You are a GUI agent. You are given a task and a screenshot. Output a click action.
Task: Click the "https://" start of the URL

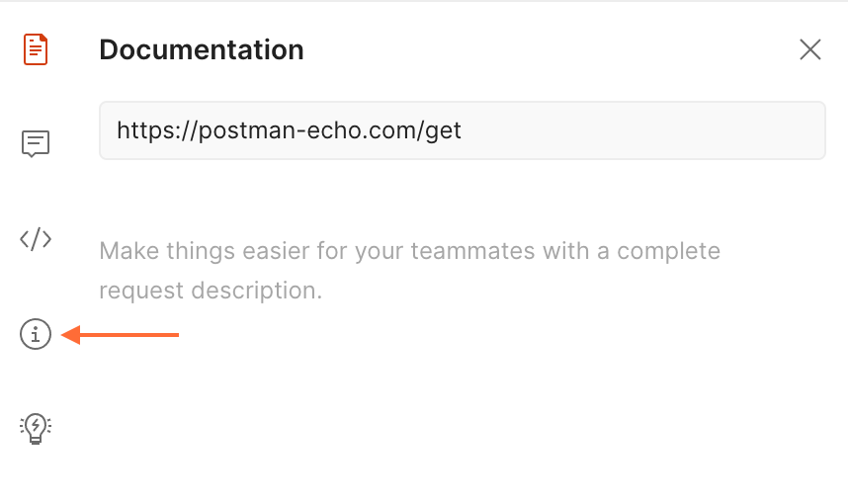click(146, 130)
